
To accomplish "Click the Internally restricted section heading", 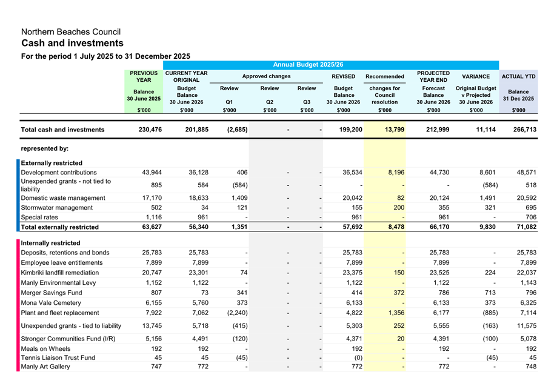I will point(50,243).
